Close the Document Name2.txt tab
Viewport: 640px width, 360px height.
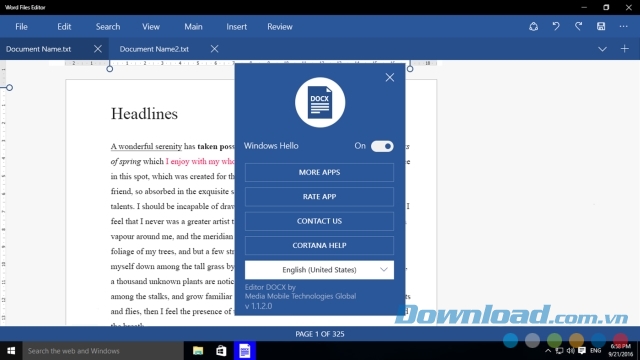pyautogui.click(x=214, y=49)
